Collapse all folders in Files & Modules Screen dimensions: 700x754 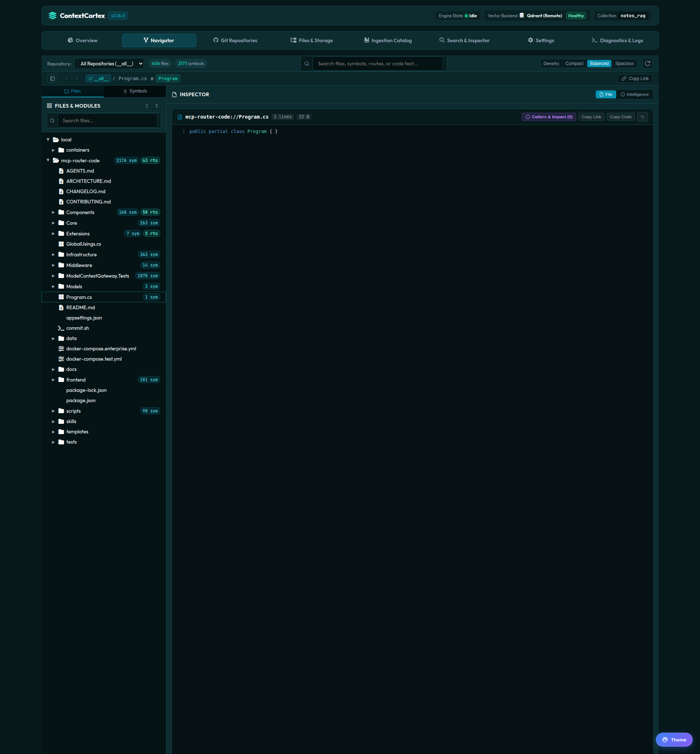pyautogui.click(x=157, y=106)
